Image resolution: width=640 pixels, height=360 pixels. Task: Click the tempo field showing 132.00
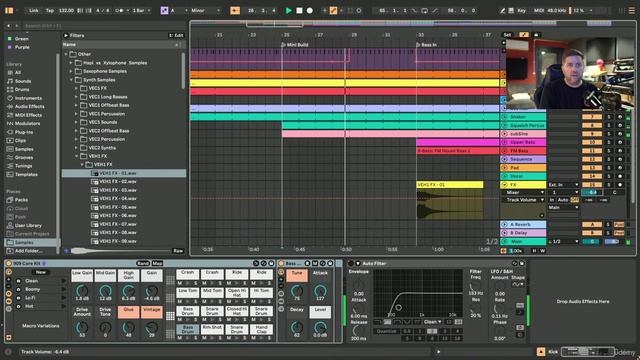point(66,11)
